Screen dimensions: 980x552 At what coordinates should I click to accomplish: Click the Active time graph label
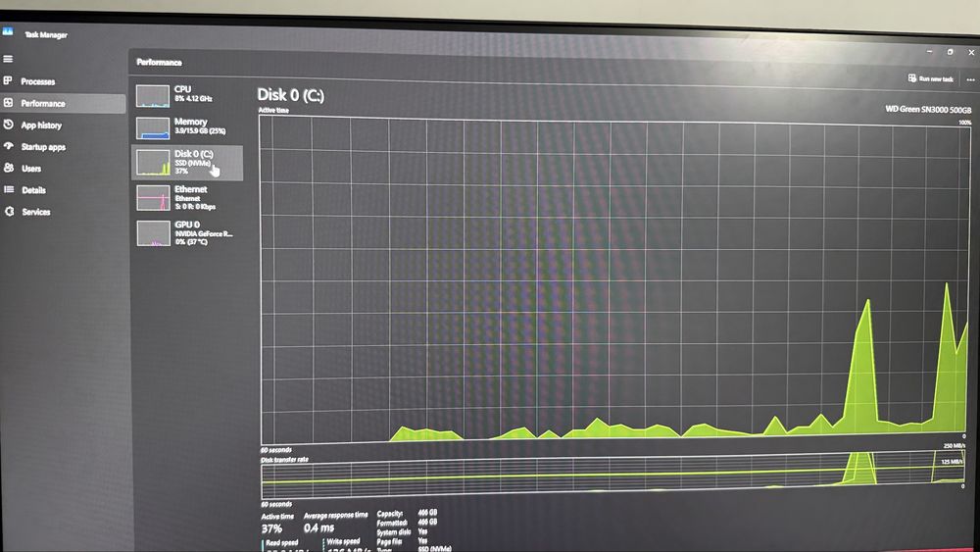(273, 110)
